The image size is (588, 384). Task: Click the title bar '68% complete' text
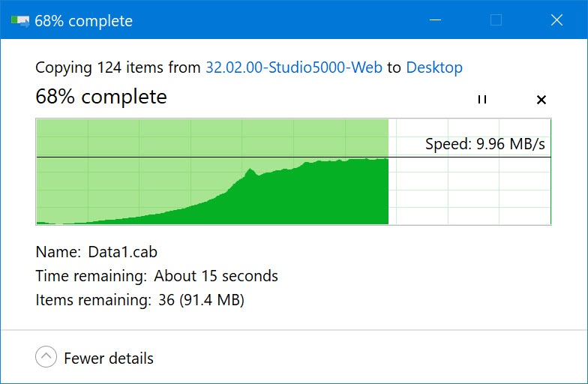(x=84, y=21)
